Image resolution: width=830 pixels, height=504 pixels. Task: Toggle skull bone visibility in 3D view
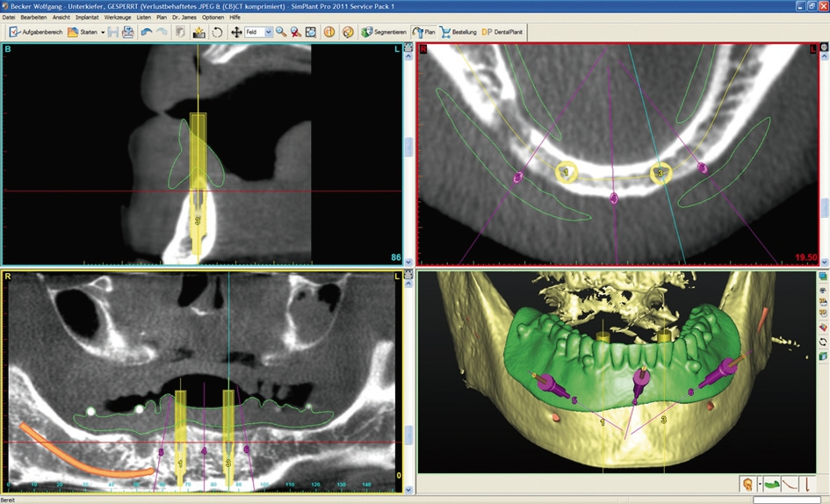[747, 483]
